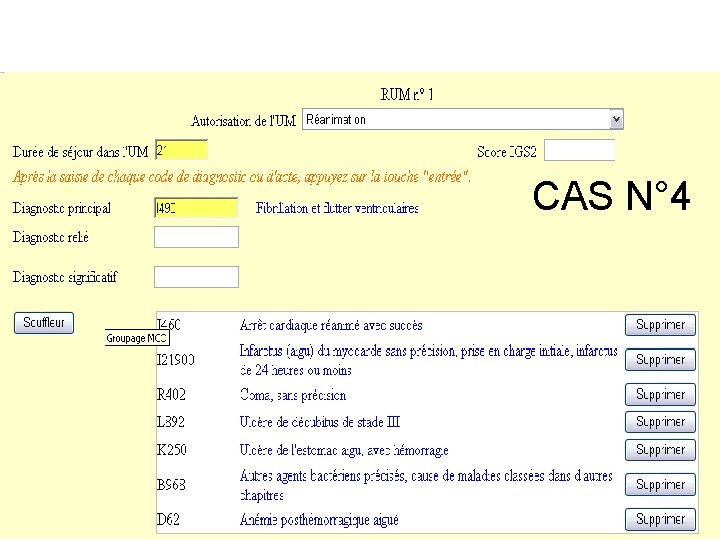Select code R402 in the list
The height and width of the screenshot is (540, 720).
(171, 394)
